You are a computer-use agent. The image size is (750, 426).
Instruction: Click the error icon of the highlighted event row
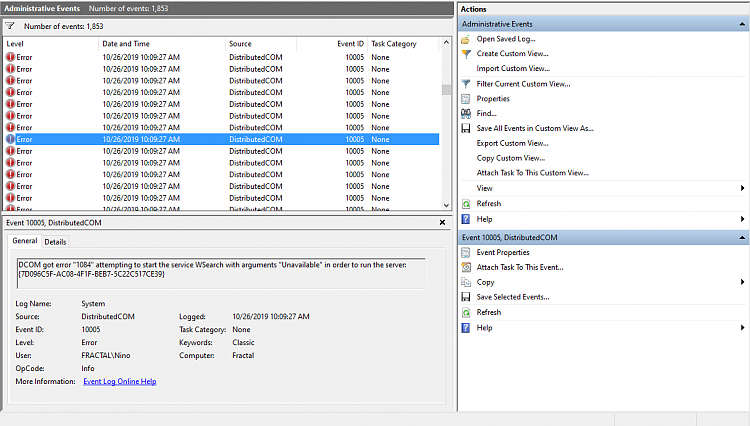point(10,139)
